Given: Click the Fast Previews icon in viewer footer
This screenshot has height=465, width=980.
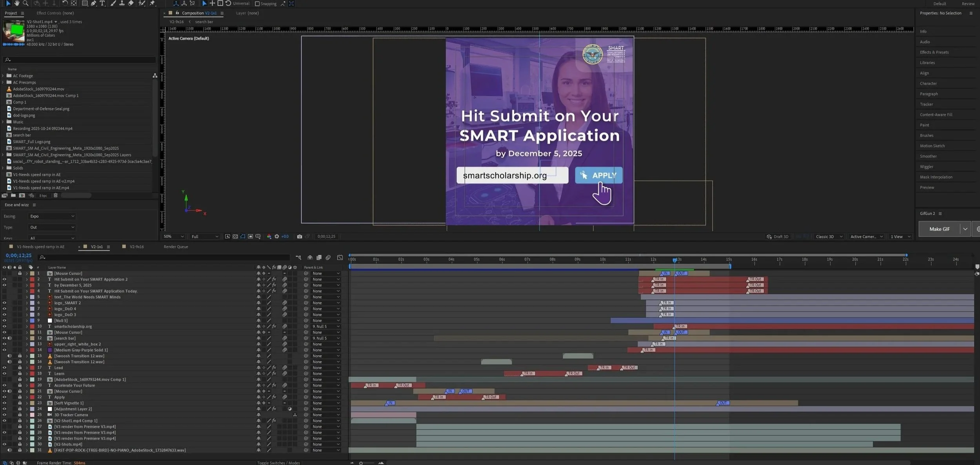Looking at the screenshot, I should [x=227, y=236].
